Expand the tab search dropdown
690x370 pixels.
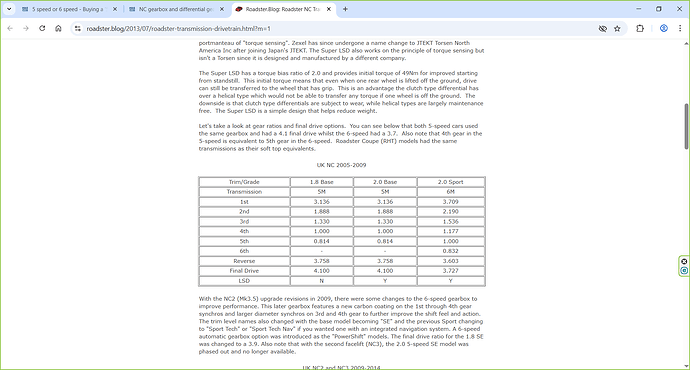click(9, 9)
